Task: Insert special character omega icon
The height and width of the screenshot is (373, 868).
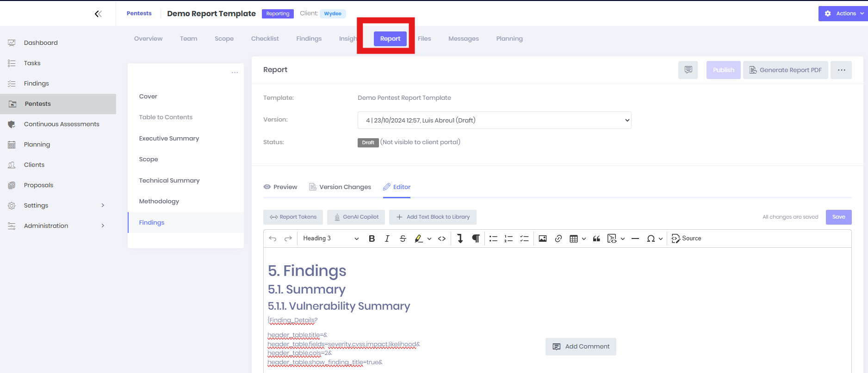Action: point(651,238)
